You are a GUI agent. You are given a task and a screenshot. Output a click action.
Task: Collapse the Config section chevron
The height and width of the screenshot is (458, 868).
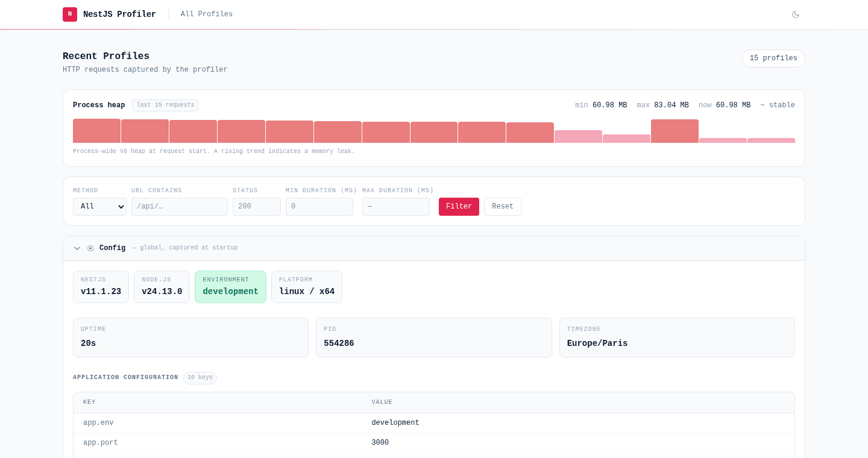point(77,248)
